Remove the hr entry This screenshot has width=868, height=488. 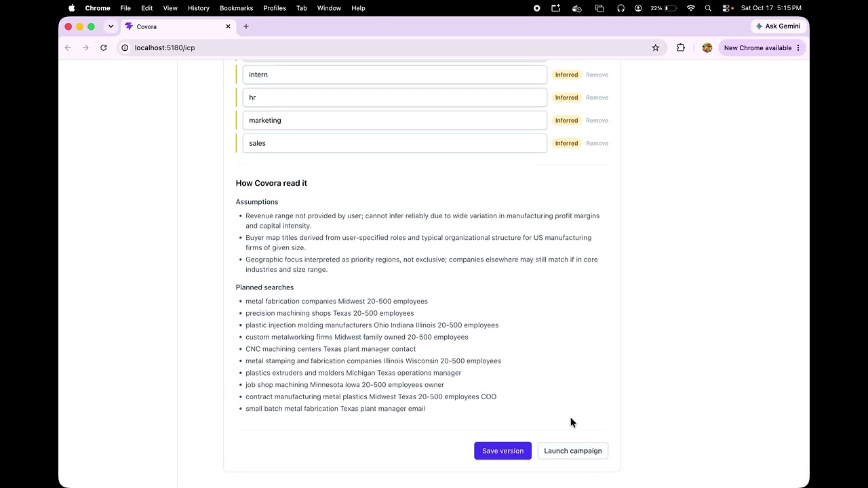[597, 98]
